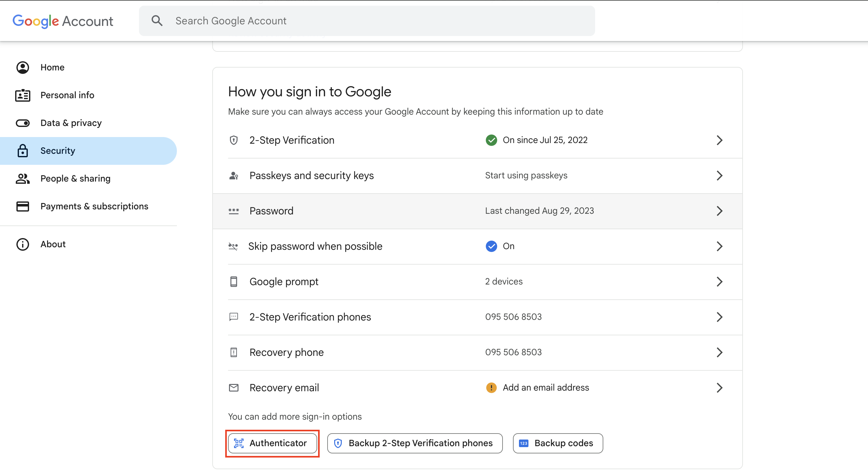The image size is (868, 473).
Task: Click 'You can add more sign-in options' text
Action: [x=295, y=417]
